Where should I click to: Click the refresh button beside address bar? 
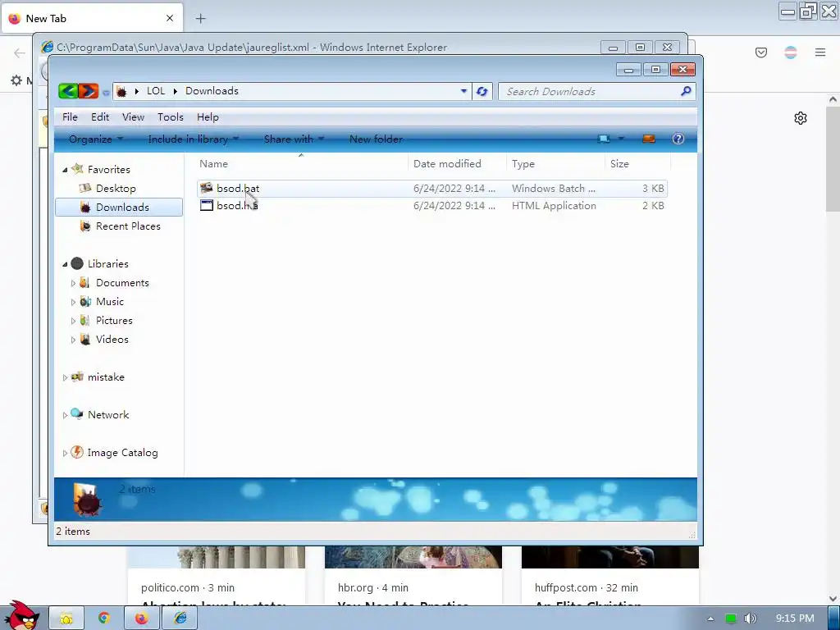point(482,92)
